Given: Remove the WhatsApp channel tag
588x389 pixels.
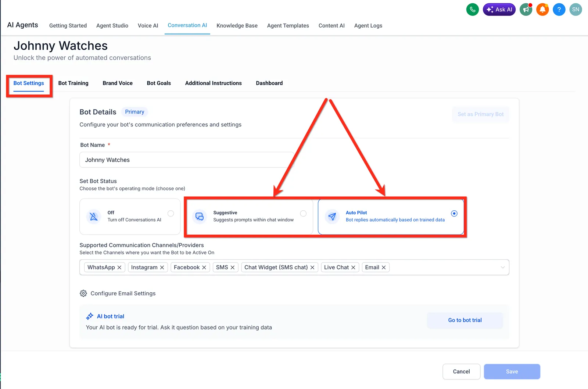Looking at the screenshot, I should click(x=119, y=267).
